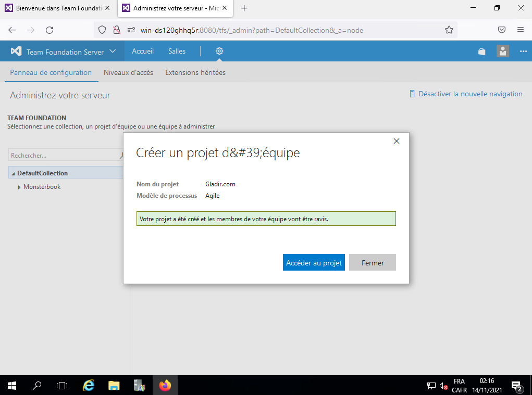Open the three-dot more actions menu
This screenshot has width=532, height=395.
[x=523, y=52]
